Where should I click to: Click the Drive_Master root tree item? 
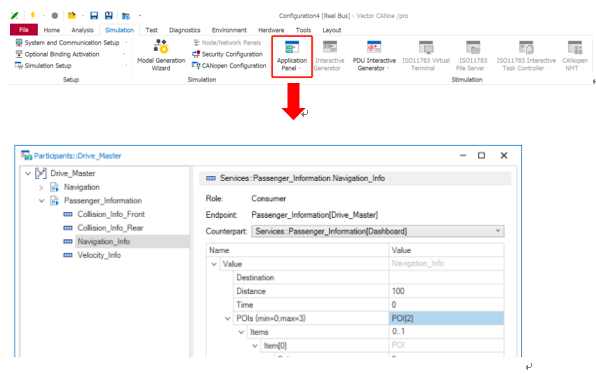coord(73,174)
